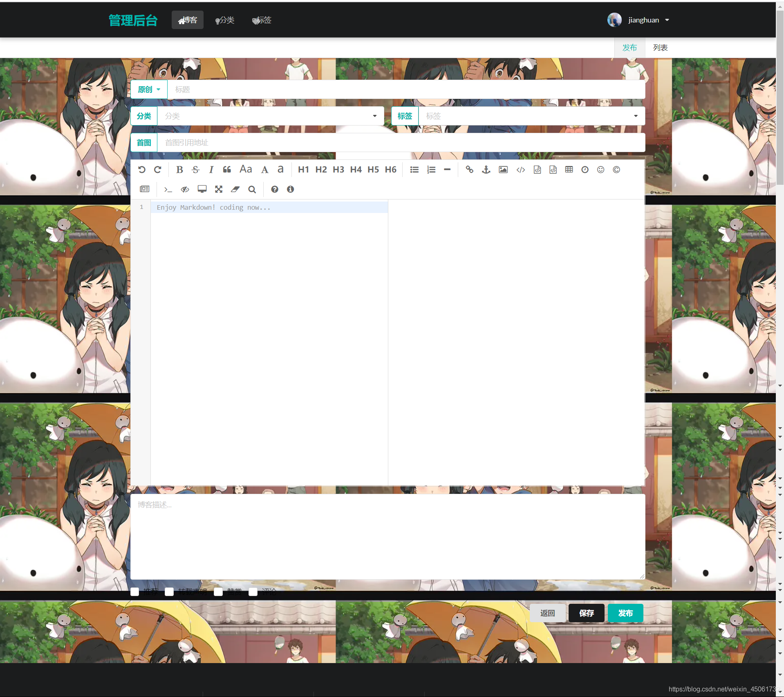Toggle fullscreen editor mode

[x=219, y=189]
